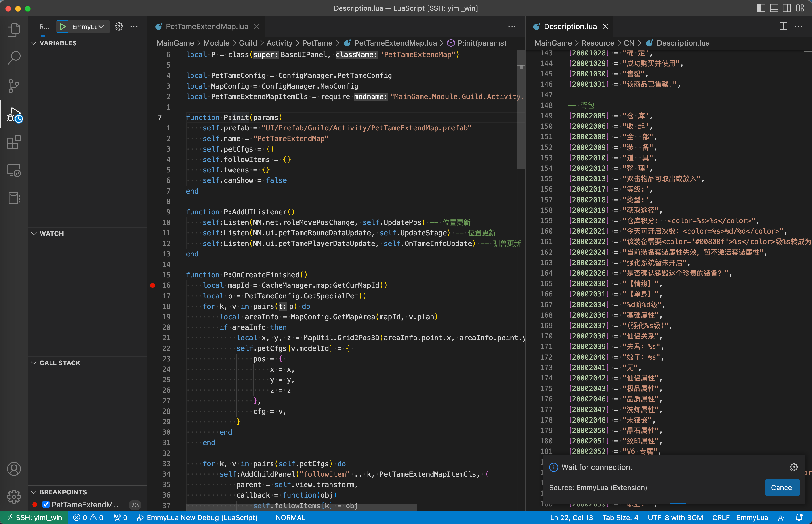Click the breakpoint hit count 23 badge
Viewport: 812px width, 524px height.
pyautogui.click(x=135, y=505)
